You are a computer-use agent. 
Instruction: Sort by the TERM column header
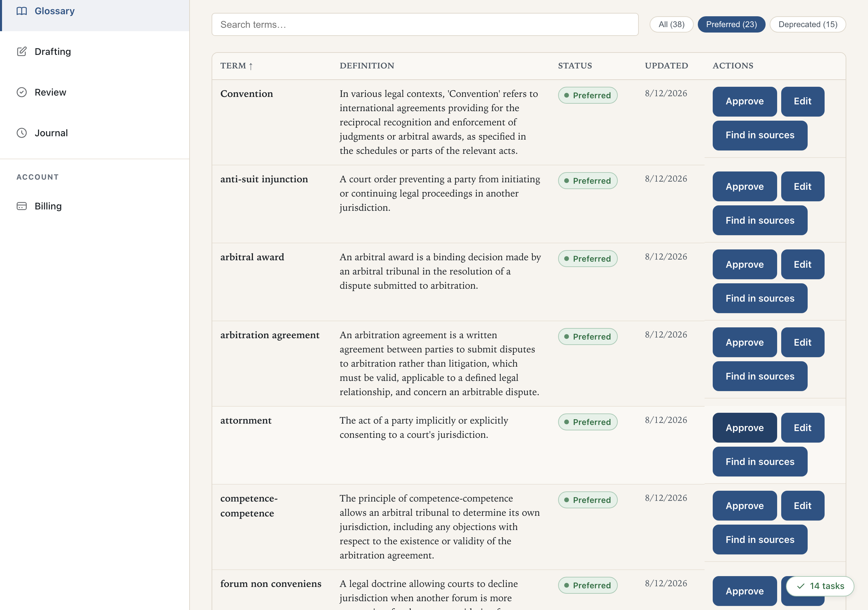click(x=237, y=66)
